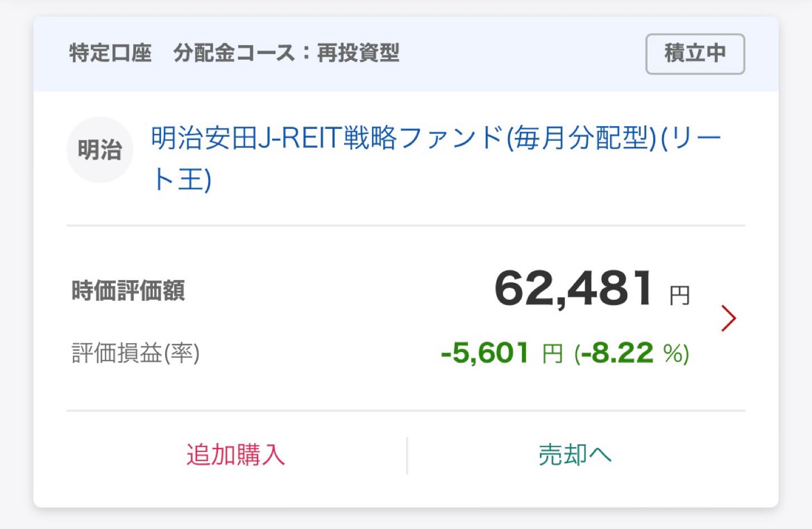The width and height of the screenshot is (812, 529).
Task: Click the divider between 追加購入 and 売却へ
Action: pos(407,455)
